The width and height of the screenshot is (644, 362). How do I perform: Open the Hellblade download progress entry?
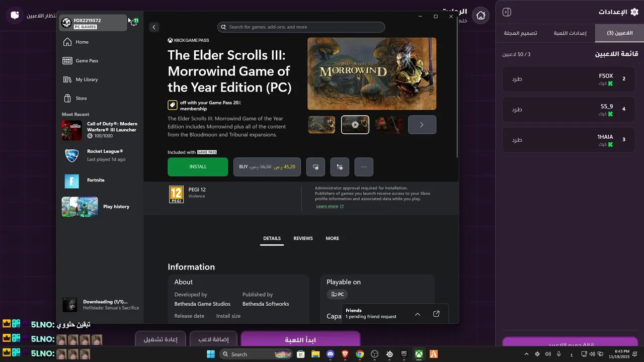100,305
